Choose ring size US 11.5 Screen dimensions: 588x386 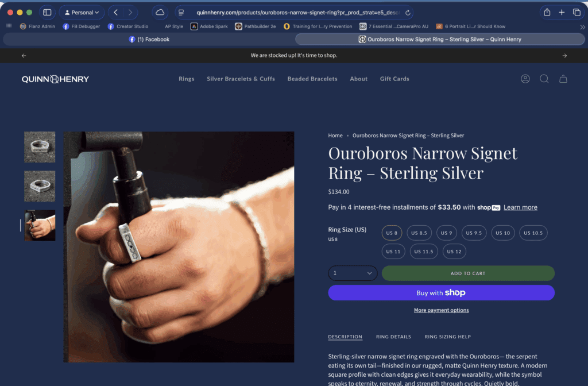[423, 252]
